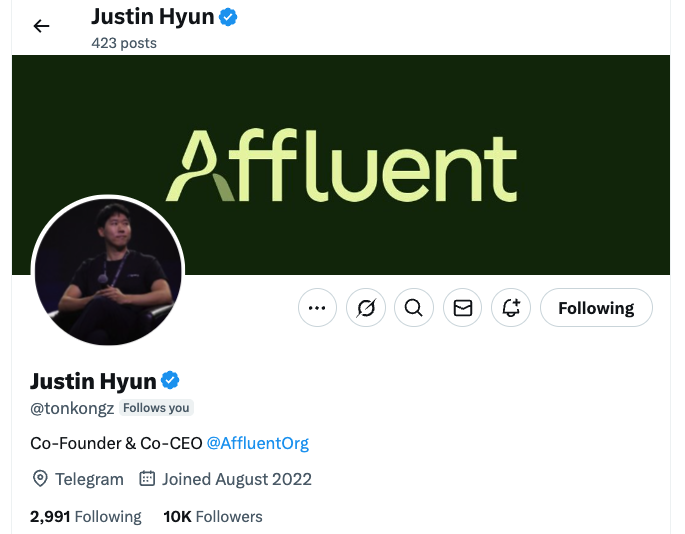Screen dimensions: 685x534
Task: Open Justin Hyun's profile picture
Action: click(x=108, y=272)
